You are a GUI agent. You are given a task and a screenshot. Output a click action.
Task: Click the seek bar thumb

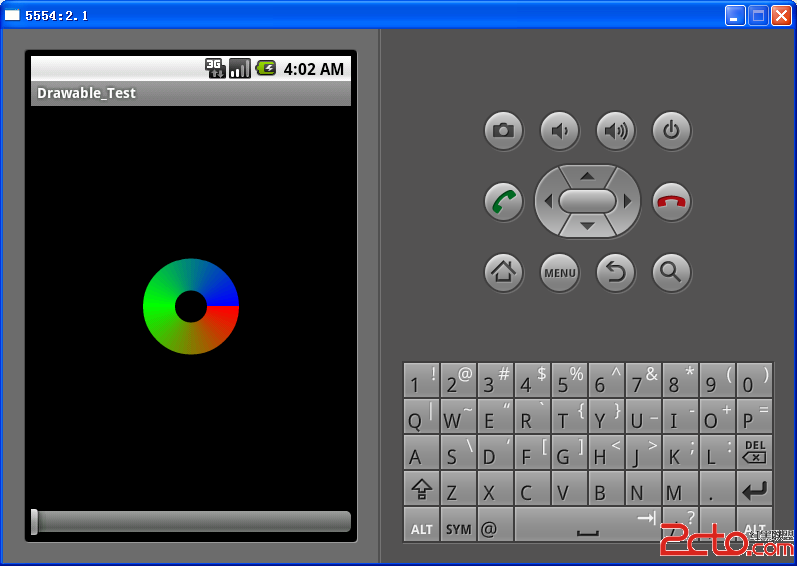click(x=35, y=521)
